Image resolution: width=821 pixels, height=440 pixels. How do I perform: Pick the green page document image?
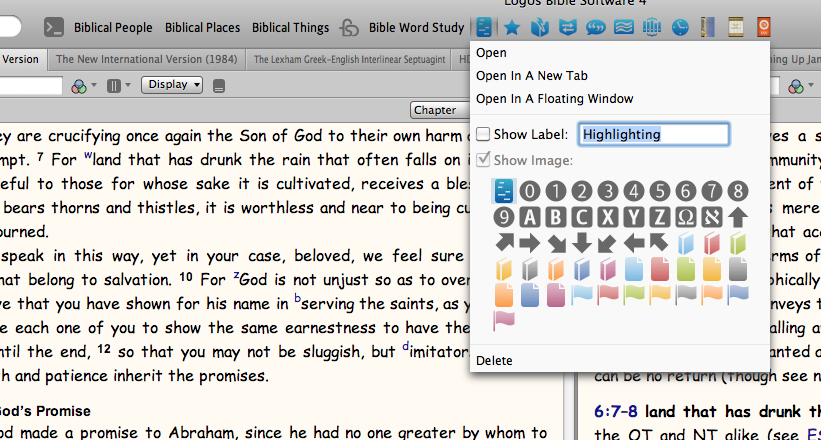(x=686, y=269)
